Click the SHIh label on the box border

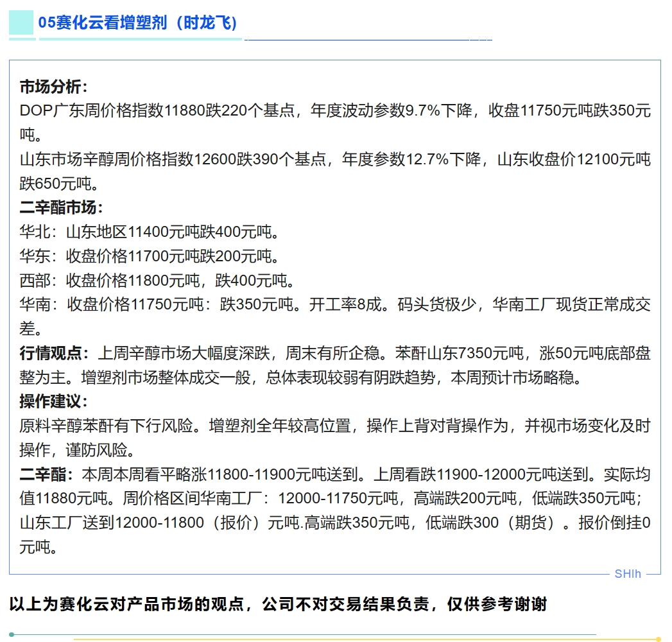point(628,574)
